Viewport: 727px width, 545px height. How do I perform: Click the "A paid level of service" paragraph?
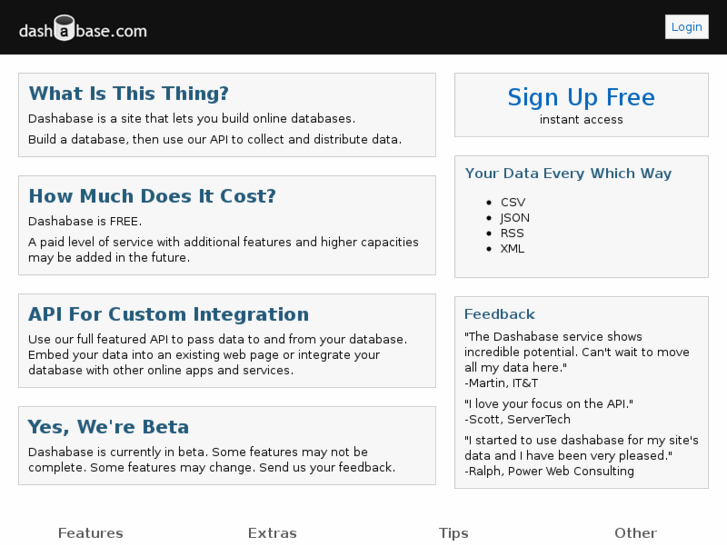click(x=223, y=250)
